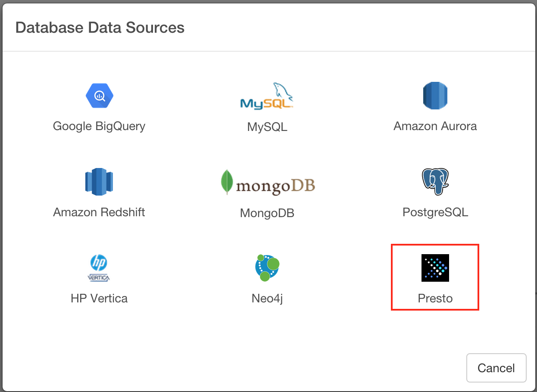Click the "Database Data Sources" dialog title
The height and width of the screenshot is (392, 537).
100,28
